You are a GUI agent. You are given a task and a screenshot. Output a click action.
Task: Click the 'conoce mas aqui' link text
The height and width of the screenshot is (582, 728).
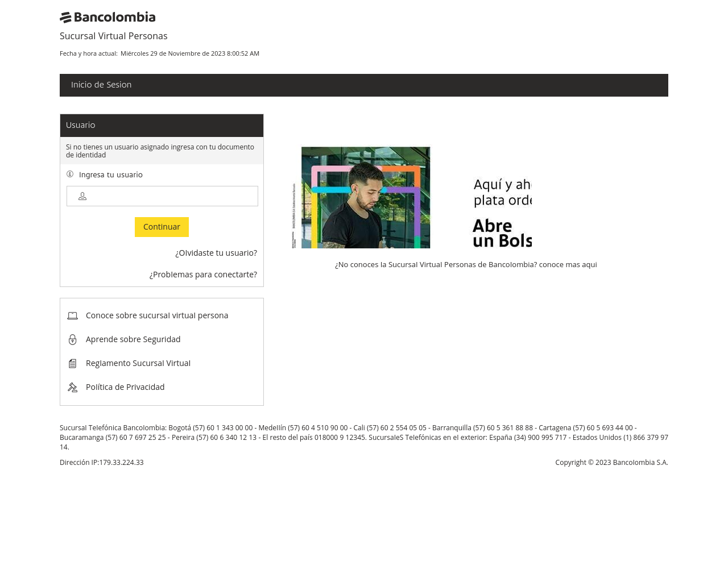[568, 264]
